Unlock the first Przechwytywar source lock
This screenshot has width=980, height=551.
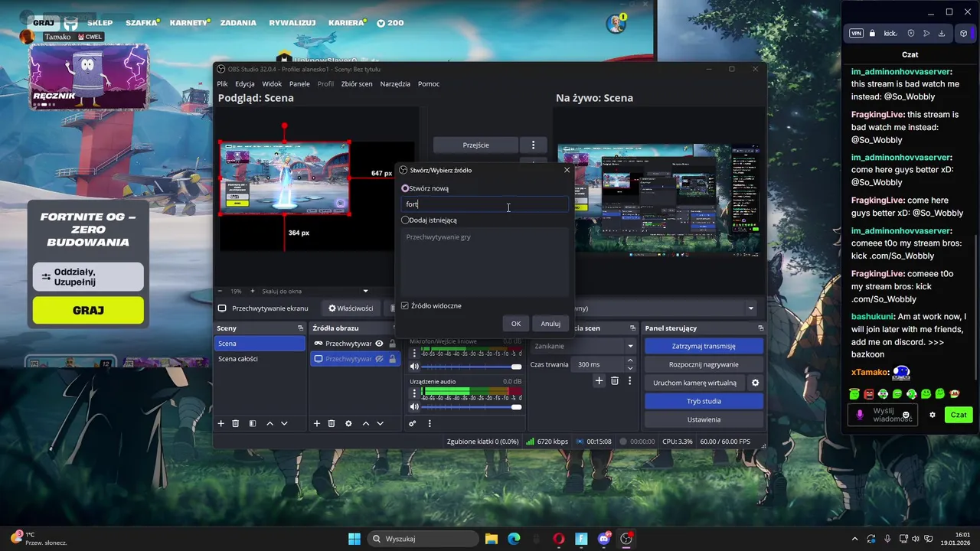pos(392,344)
